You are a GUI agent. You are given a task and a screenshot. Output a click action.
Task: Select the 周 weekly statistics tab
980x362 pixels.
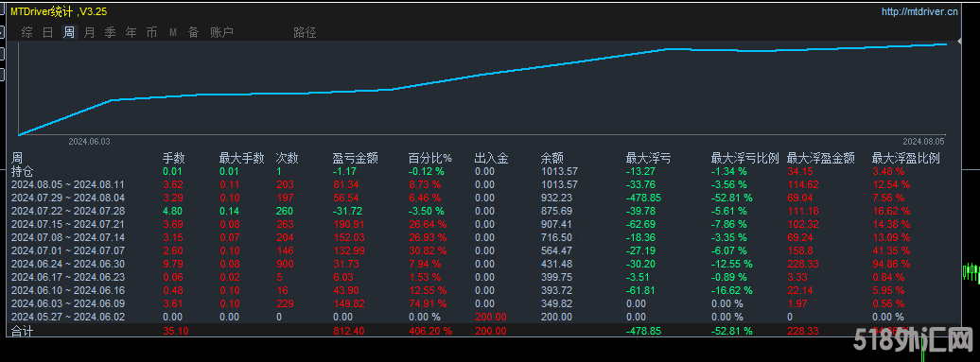click(x=69, y=32)
